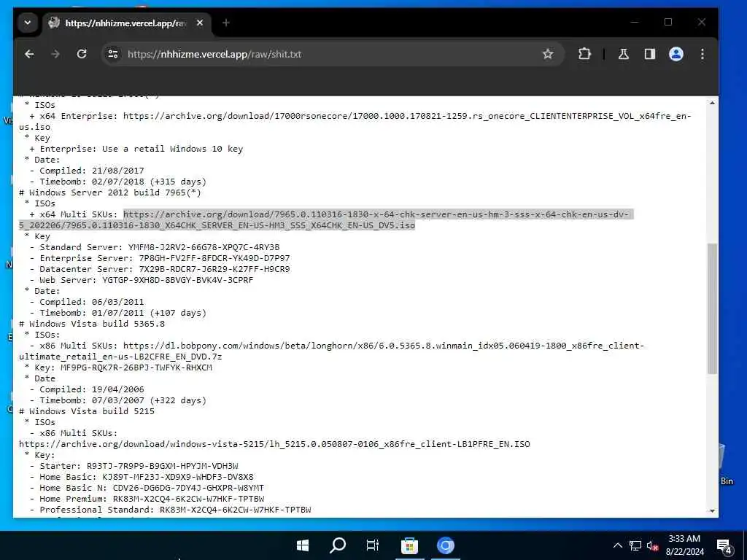The width and height of the screenshot is (747, 560).
Task: Open the Chrome three-dot menu
Action: pos(703,54)
